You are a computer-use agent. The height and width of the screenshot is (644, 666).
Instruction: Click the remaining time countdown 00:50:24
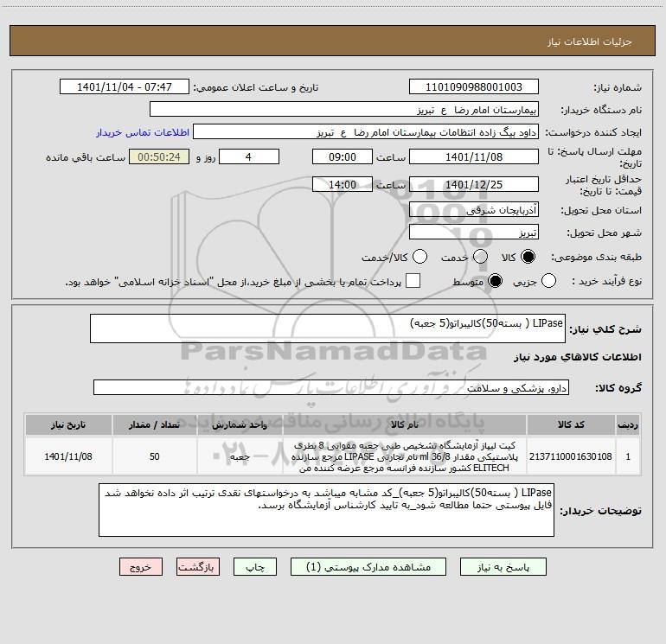[159, 156]
